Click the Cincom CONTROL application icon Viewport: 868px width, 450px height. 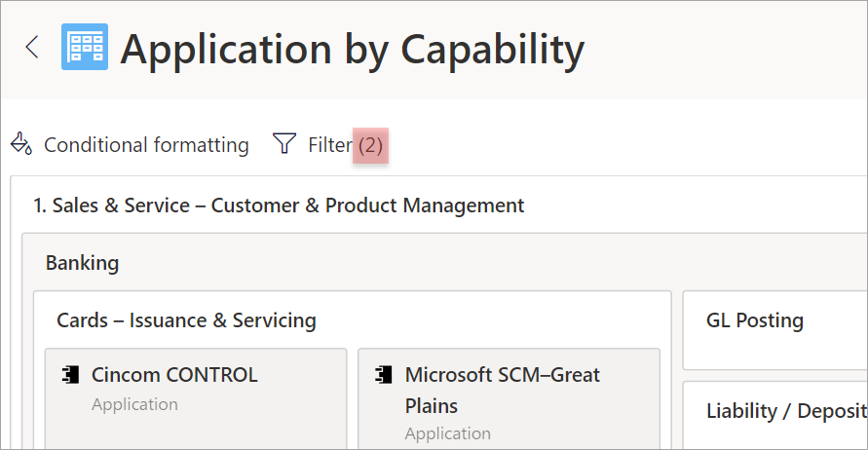pyautogui.click(x=70, y=375)
